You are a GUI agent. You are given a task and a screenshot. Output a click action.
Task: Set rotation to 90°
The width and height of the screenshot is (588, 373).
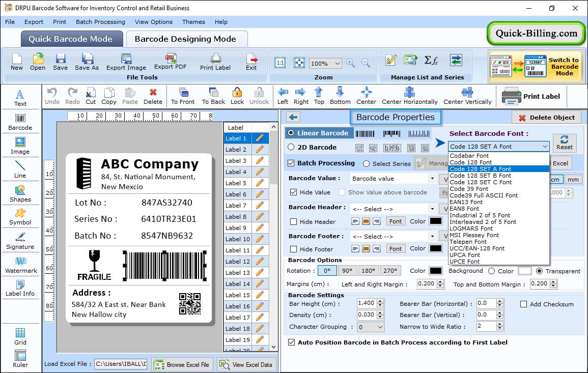(347, 271)
